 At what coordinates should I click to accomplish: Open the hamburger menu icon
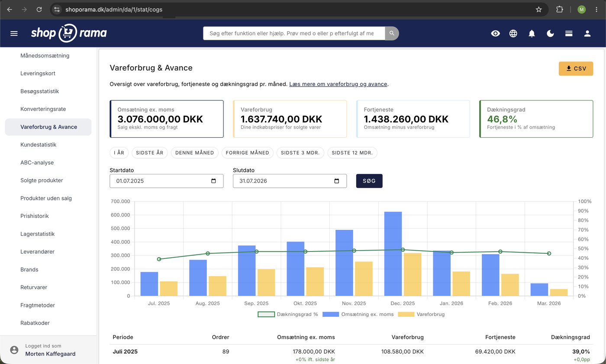[14, 33]
